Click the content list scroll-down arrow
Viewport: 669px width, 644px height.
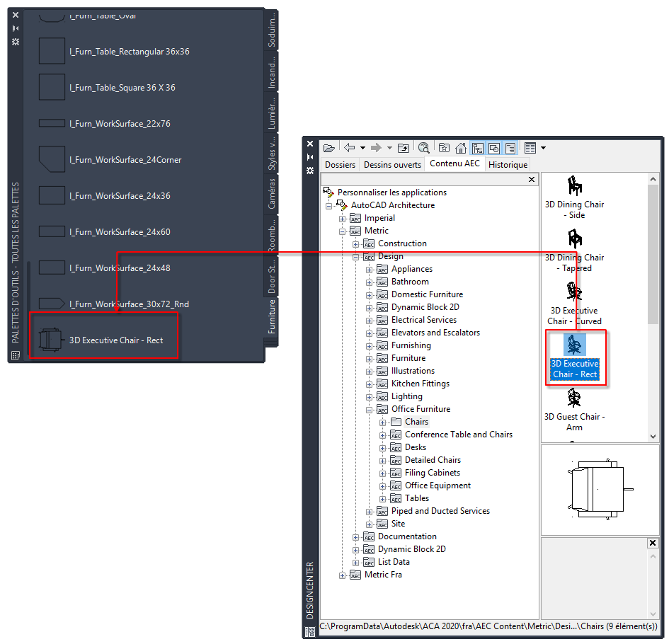pyautogui.click(x=653, y=437)
